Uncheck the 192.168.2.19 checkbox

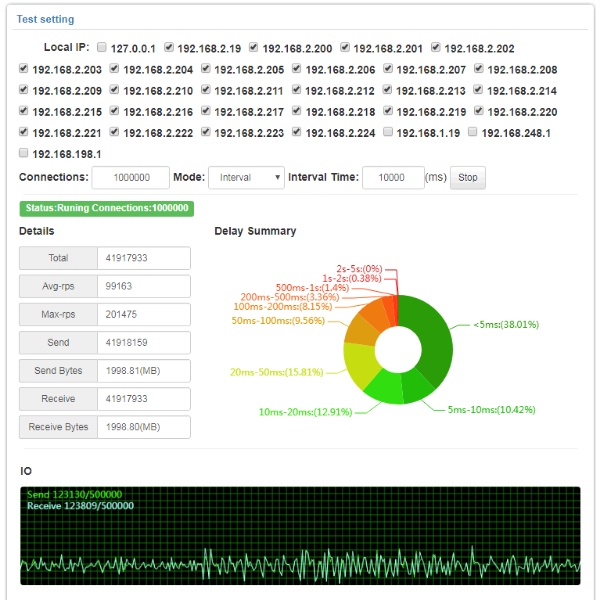coord(169,47)
